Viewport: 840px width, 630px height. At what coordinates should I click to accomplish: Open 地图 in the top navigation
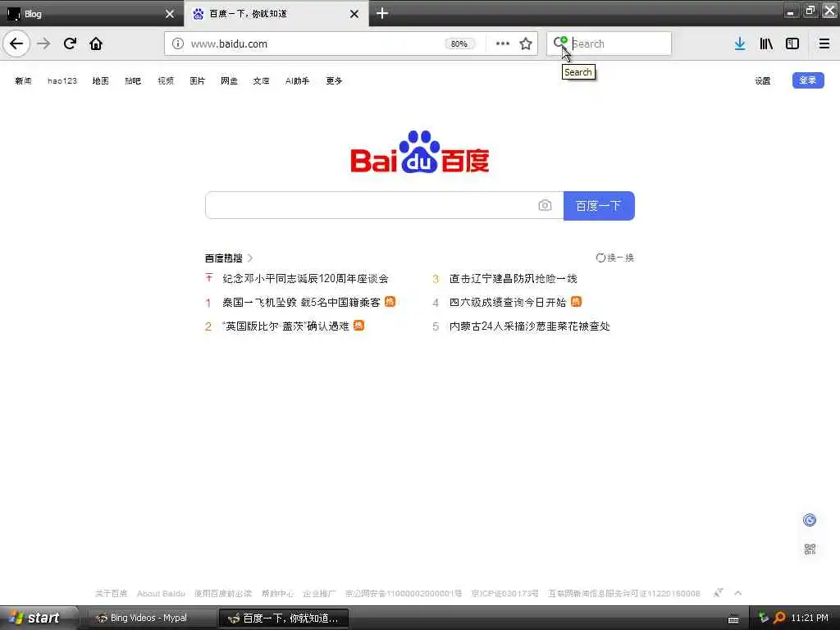[x=100, y=81]
